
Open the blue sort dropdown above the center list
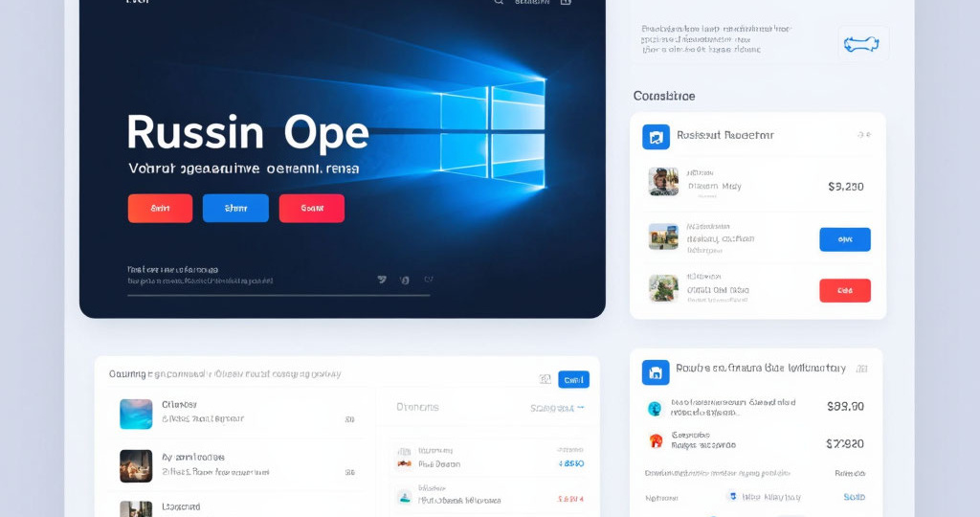pyautogui.click(x=557, y=408)
